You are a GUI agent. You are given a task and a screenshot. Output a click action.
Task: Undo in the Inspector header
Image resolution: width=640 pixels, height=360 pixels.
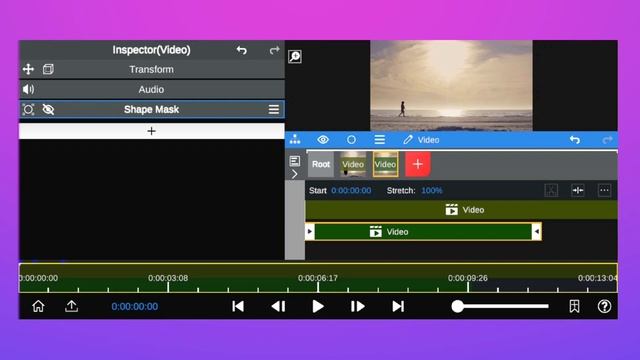242,50
